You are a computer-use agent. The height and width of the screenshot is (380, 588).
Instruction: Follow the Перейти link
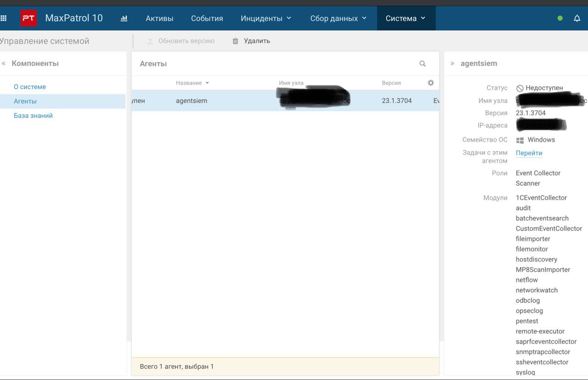[529, 153]
